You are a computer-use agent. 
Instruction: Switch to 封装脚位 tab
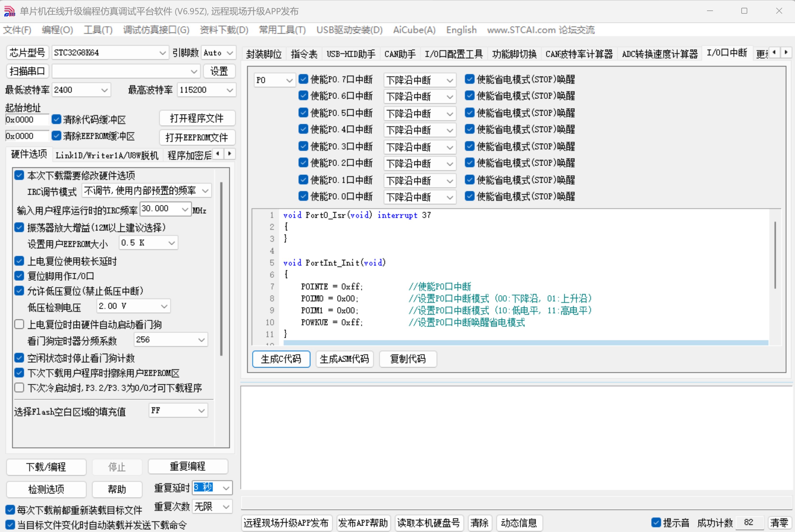264,54
